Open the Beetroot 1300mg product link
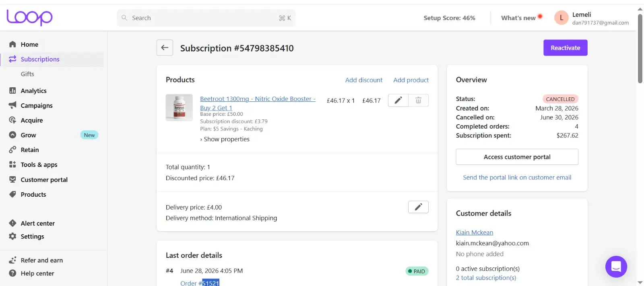The width and height of the screenshot is (644, 286). [258, 103]
